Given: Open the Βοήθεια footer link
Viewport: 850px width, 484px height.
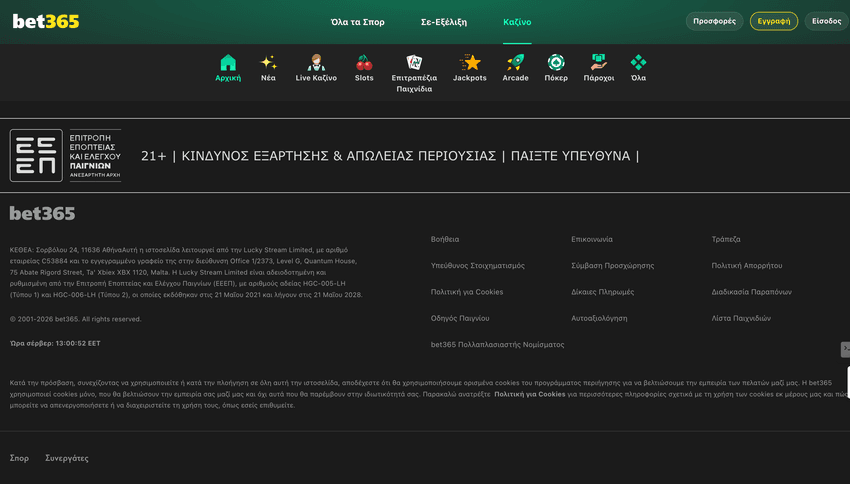Looking at the screenshot, I should [445, 239].
